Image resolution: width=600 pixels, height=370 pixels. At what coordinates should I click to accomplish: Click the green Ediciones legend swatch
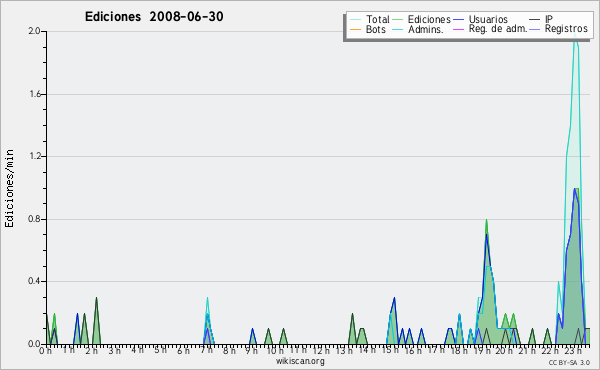398,19
